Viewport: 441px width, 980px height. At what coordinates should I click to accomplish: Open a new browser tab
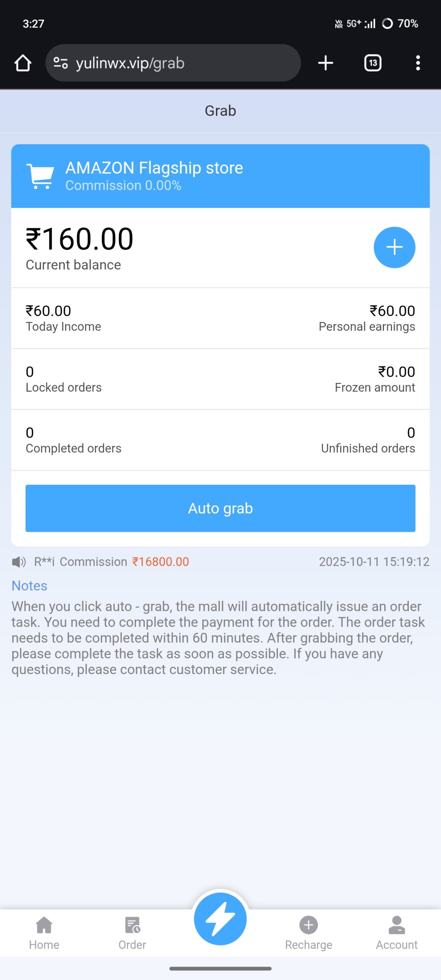[x=325, y=63]
